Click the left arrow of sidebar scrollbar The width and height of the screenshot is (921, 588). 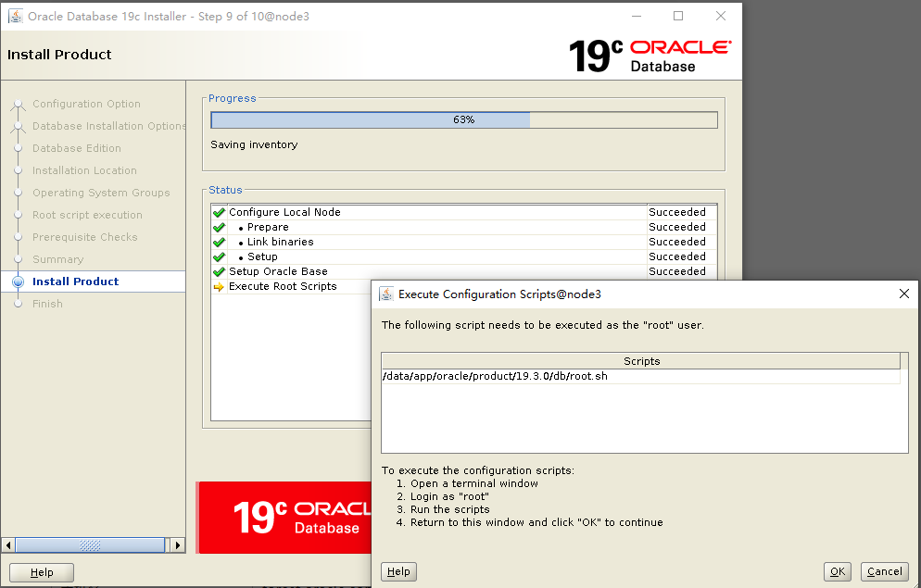tap(8, 545)
